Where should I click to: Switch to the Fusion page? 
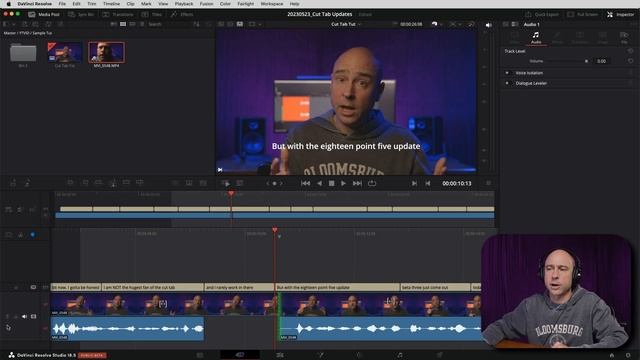pyautogui.click(x=321, y=355)
